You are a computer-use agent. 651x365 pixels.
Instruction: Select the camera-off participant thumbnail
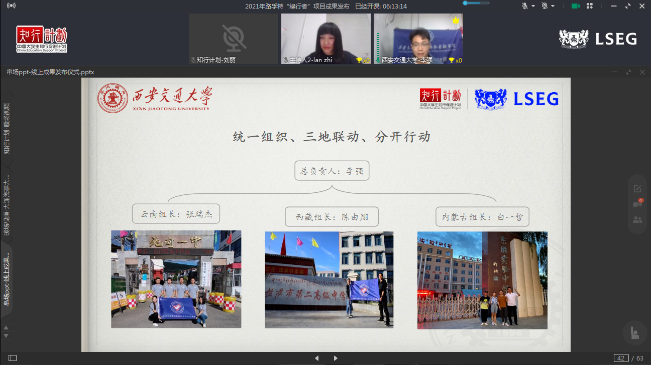[x=233, y=39]
